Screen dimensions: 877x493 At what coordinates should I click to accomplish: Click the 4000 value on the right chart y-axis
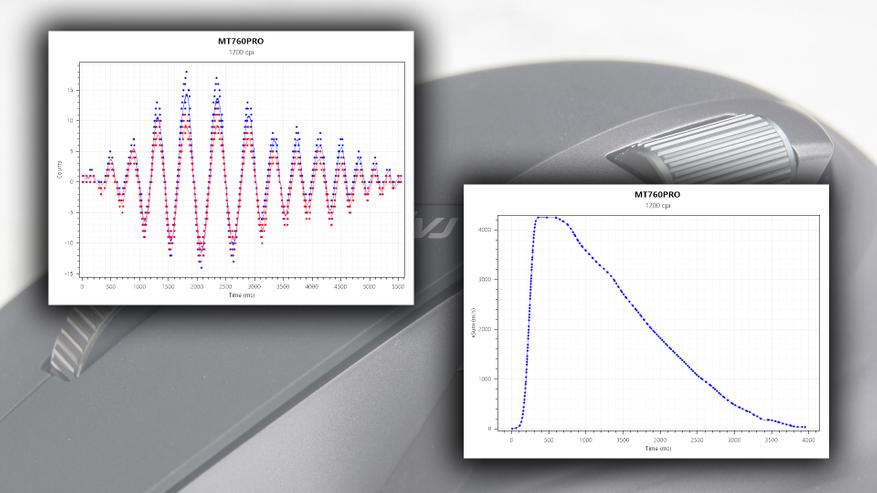pos(484,230)
